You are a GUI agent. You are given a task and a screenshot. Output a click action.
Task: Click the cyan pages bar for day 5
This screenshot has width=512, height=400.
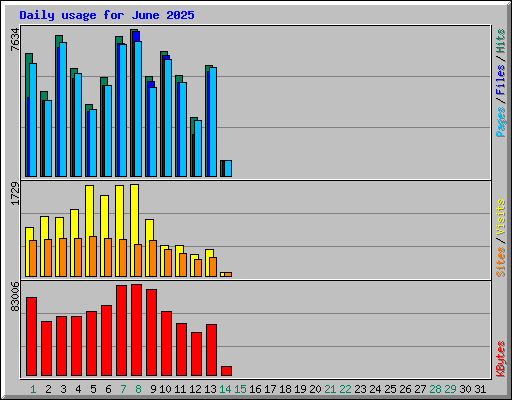(x=93, y=143)
